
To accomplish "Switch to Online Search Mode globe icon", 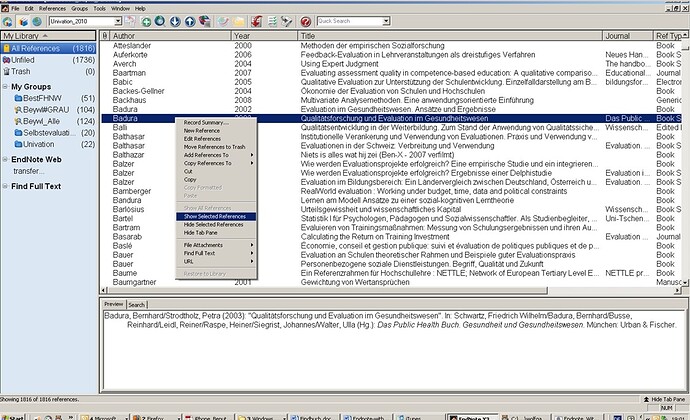I will (37, 21).
